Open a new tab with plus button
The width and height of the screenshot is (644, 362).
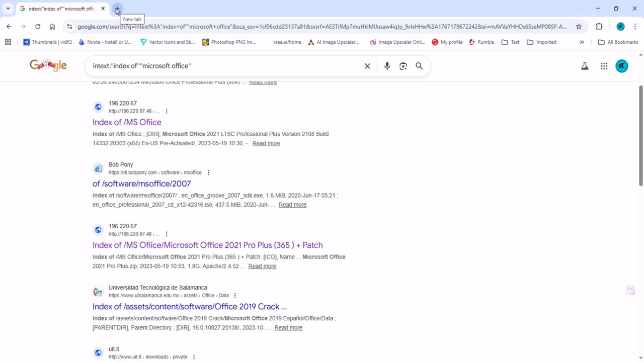117,9
